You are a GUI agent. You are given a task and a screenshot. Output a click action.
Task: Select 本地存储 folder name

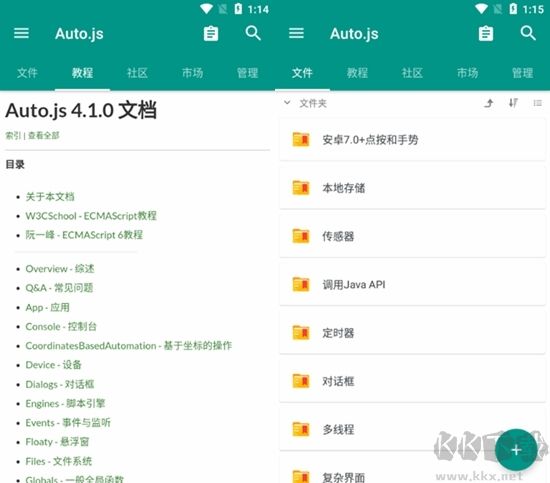click(x=343, y=188)
